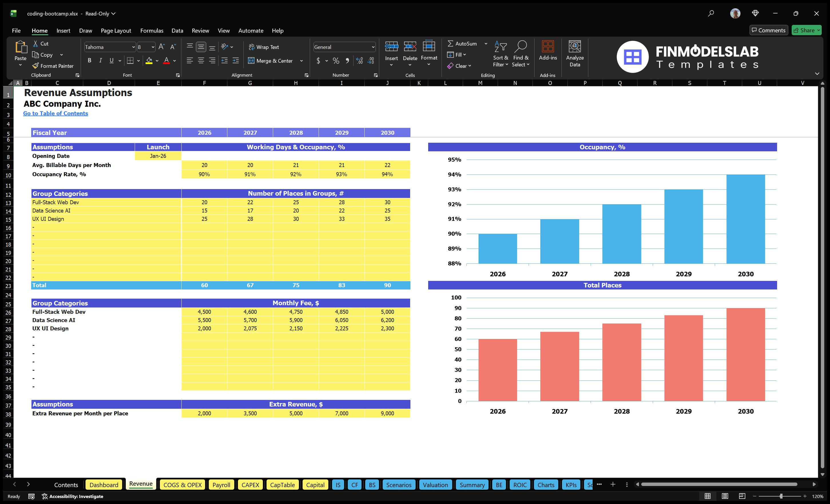This screenshot has width=830, height=504.
Task: Apply Percent Style formatting
Action: tap(336, 61)
